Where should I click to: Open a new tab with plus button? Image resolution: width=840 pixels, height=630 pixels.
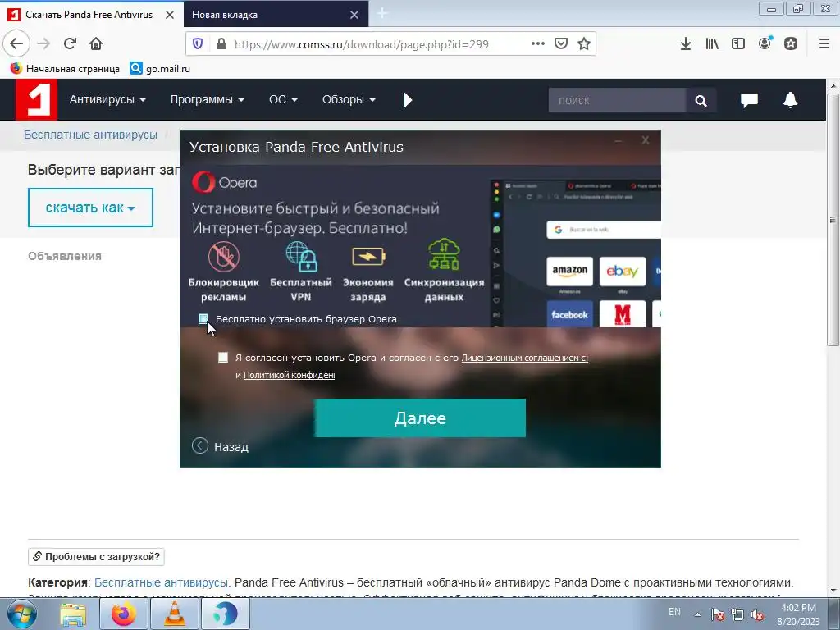382,13
